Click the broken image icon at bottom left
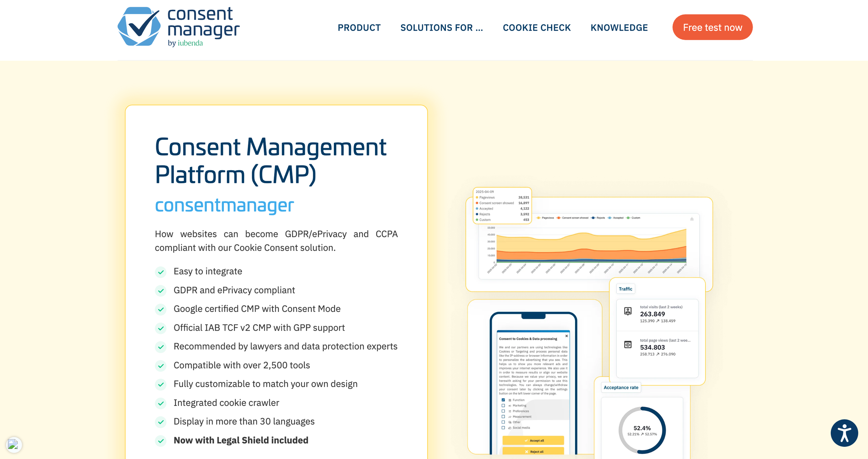 (x=13, y=444)
